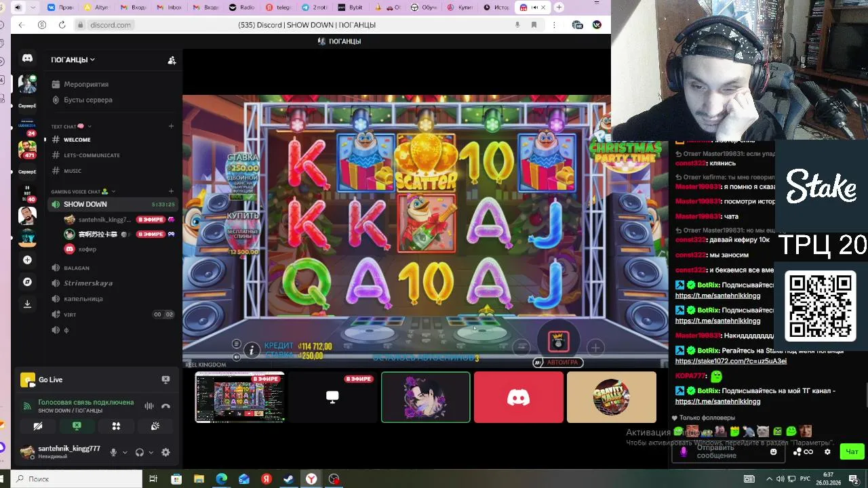Open the slot game hamburger menu

pos(236,344)
